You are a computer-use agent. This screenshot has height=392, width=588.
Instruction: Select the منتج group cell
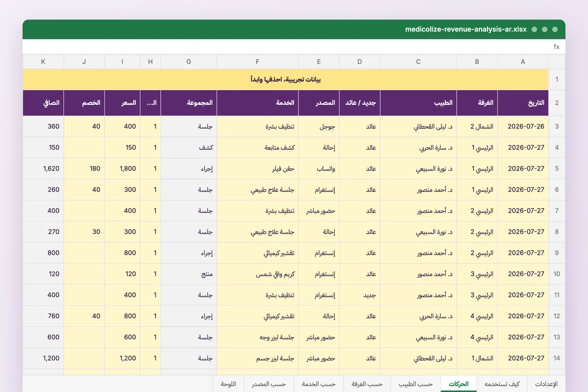(189, 274)
